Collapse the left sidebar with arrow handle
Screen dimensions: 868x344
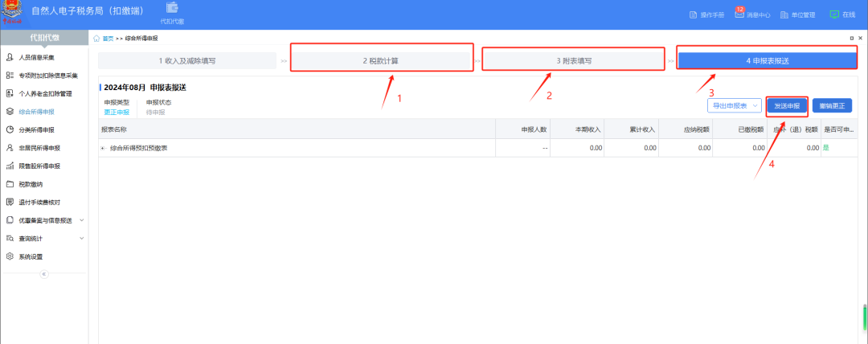point(43,274)
